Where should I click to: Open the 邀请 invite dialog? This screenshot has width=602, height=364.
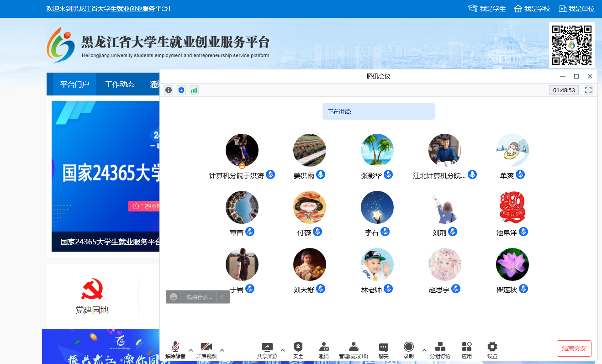[324, 350]
